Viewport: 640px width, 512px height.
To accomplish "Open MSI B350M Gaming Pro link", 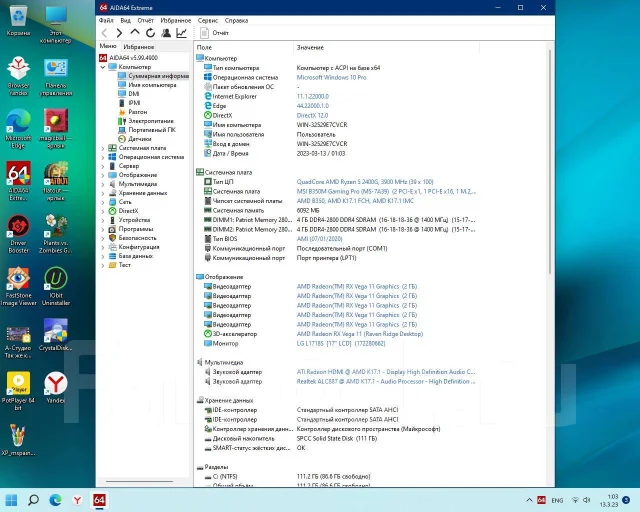I will pos(386,191).
